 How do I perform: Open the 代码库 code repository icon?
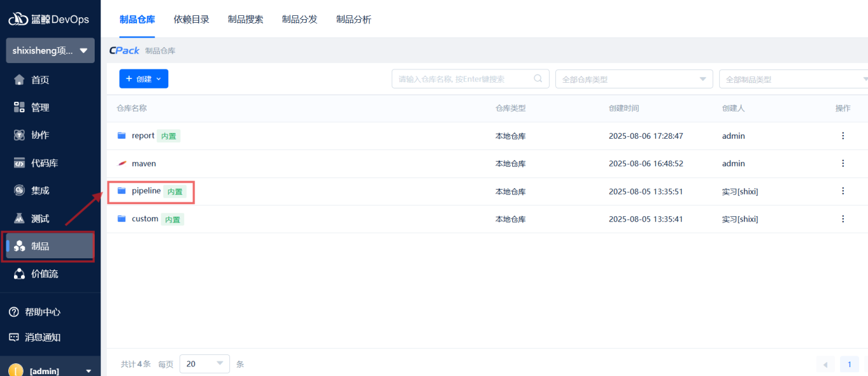19,163
